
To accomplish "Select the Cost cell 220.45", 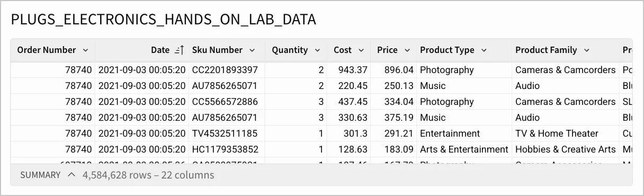I will pyautogui.click(x=349, y=86).
